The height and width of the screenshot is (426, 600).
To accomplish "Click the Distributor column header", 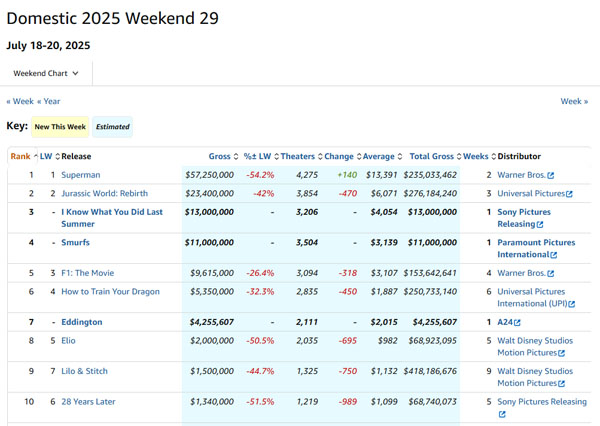I will click(x=519, y=156).
